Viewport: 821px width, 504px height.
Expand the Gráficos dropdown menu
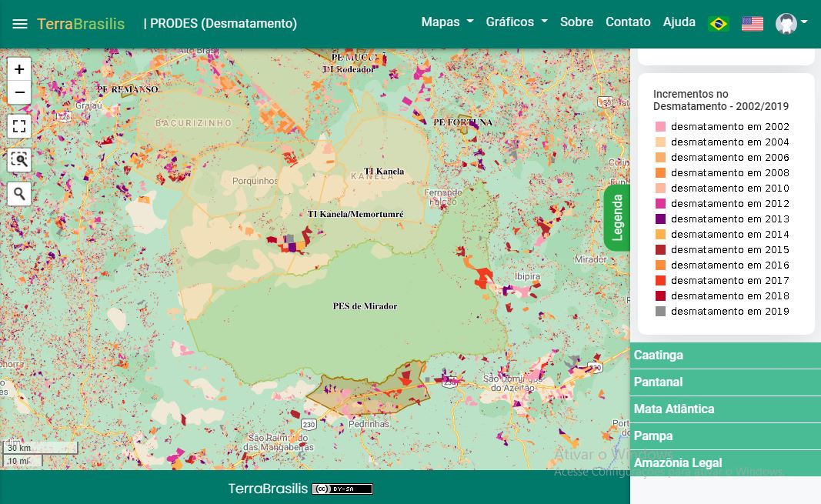pyautogui.click(x=516, y=22)
